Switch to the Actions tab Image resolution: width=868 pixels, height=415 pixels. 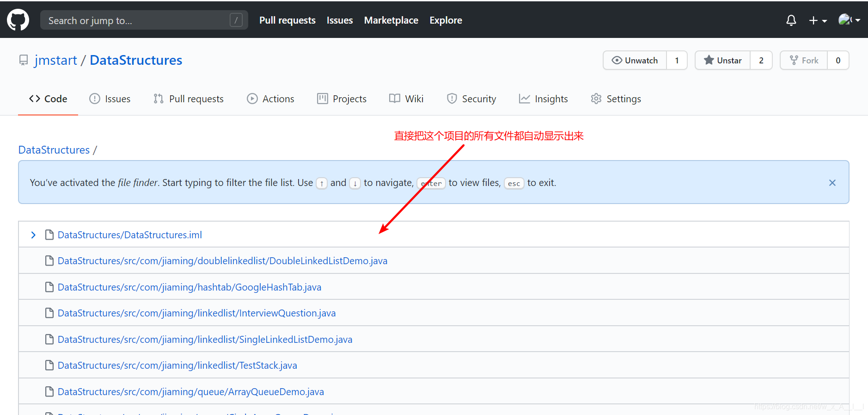pos(270,99)
